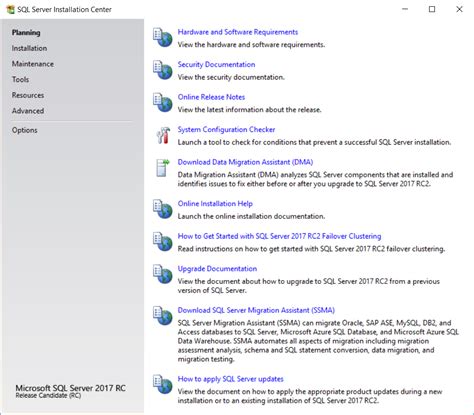Minimize the Installation Center window

(x=405, y=9)
